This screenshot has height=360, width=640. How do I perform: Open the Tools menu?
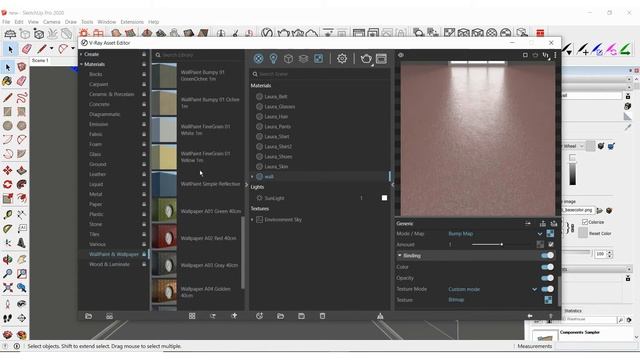(x=87, y=22)
